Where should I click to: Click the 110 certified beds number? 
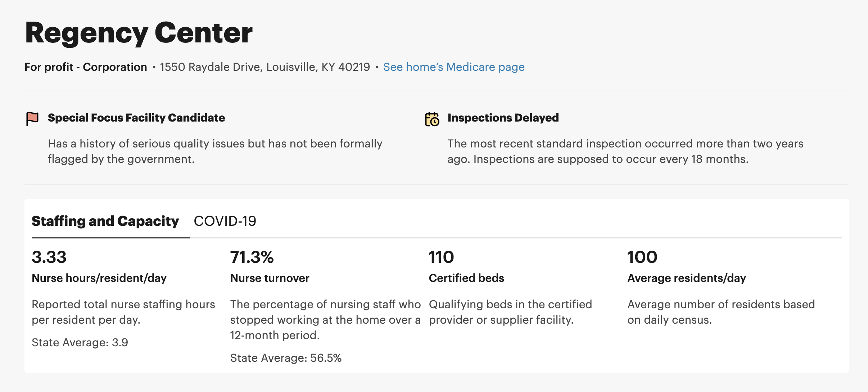pyautogui.click(x=441, y=257)
